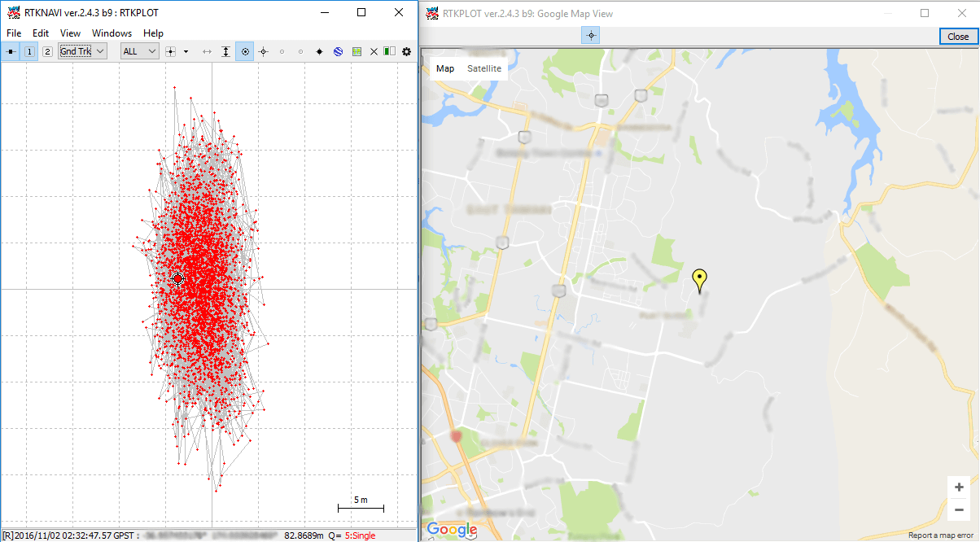
Task: Open Google Earth view globe icon
Action: pos(338,51)
